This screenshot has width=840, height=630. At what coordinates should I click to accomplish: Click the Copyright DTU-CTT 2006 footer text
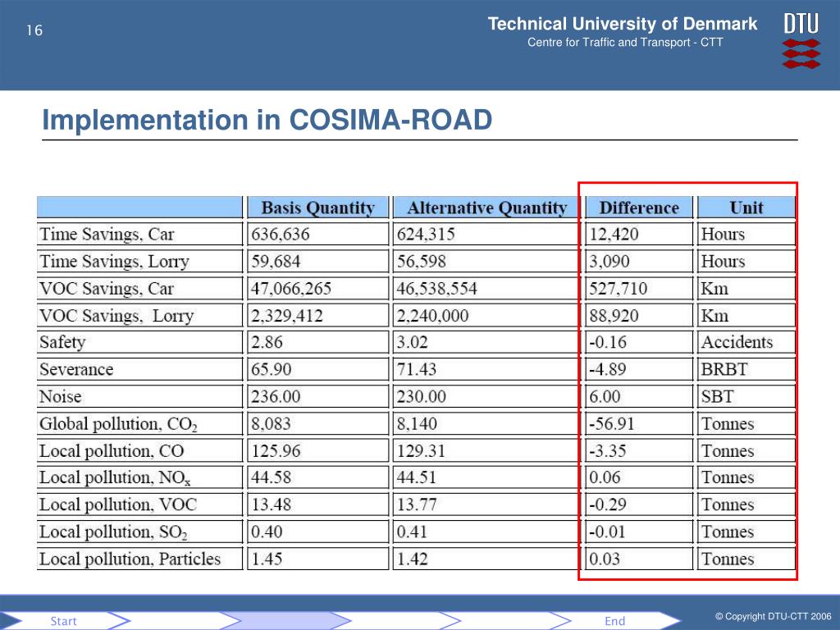pyautogui.click(x=773, y=617)
